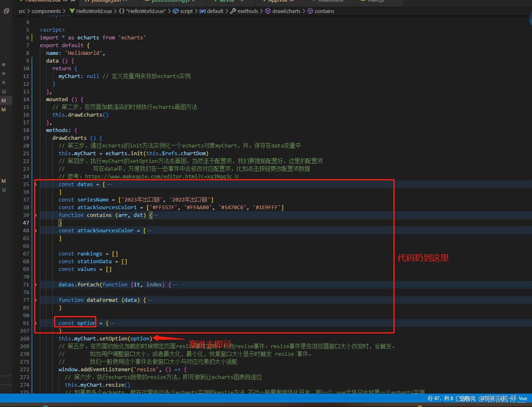Unfold 'const attackSourcesColor' using its gutter arrow
This screenshot has height=407, width=532.
pyautogui.click(x=36, y=231)
